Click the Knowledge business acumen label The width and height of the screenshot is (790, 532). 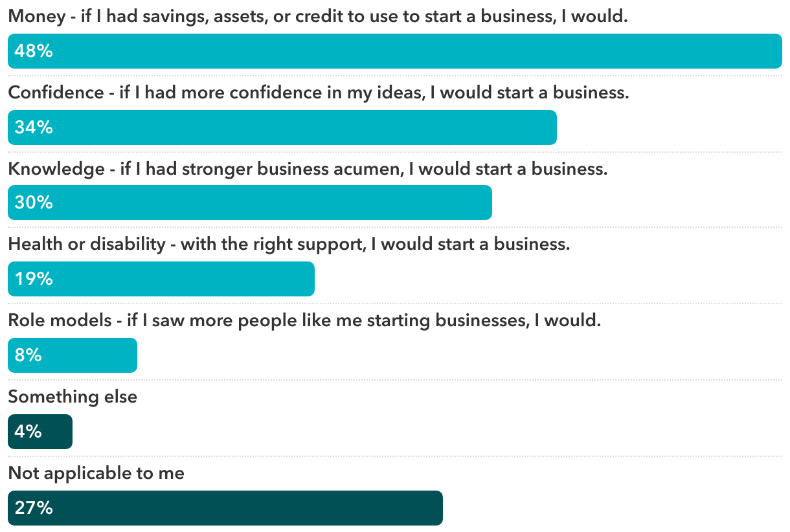308,170
